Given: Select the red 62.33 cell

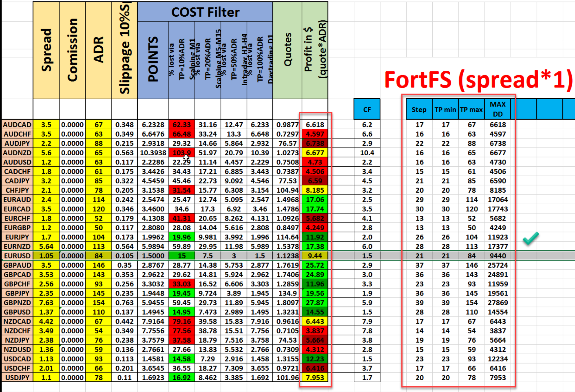Looking at the screenshot, I should (x=181, y=125).
